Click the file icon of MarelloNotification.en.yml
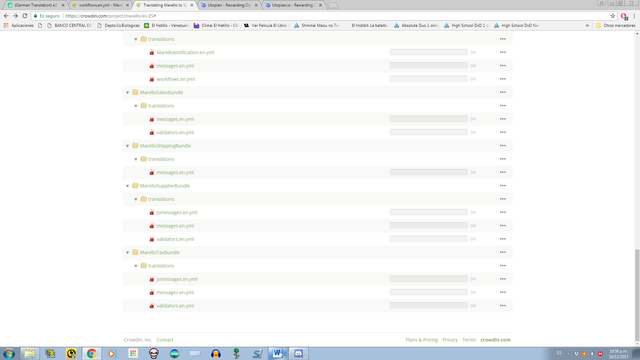This screenshot has width=640, height=360. click(x=152, y=52)
